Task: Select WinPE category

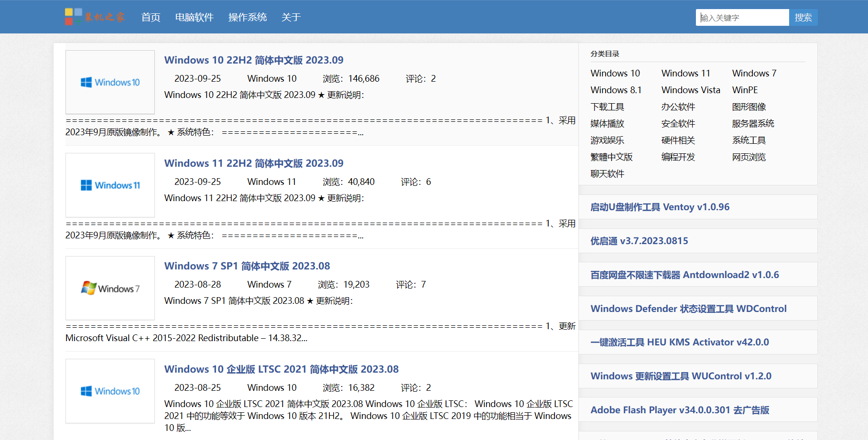Action: (745, 90)
